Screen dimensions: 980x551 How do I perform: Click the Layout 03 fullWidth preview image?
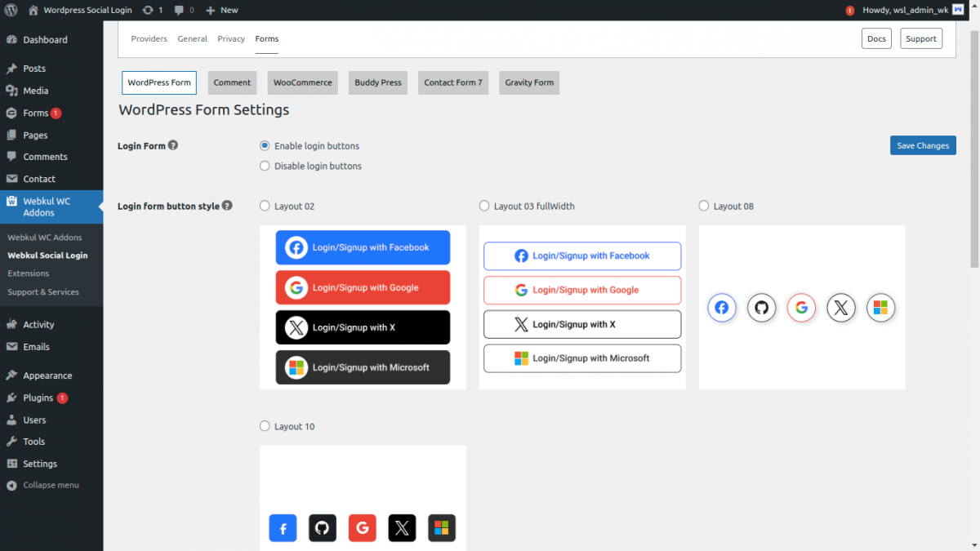click(x=582, y=307)
